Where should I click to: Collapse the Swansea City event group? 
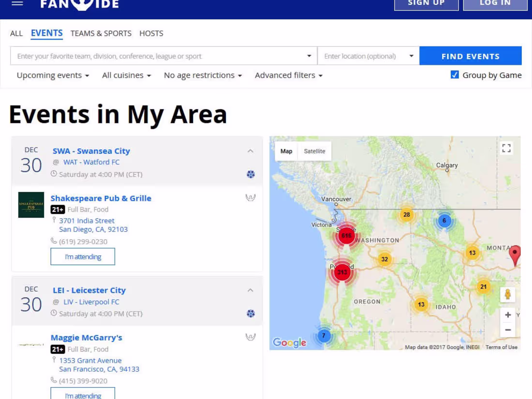(251, 151)
